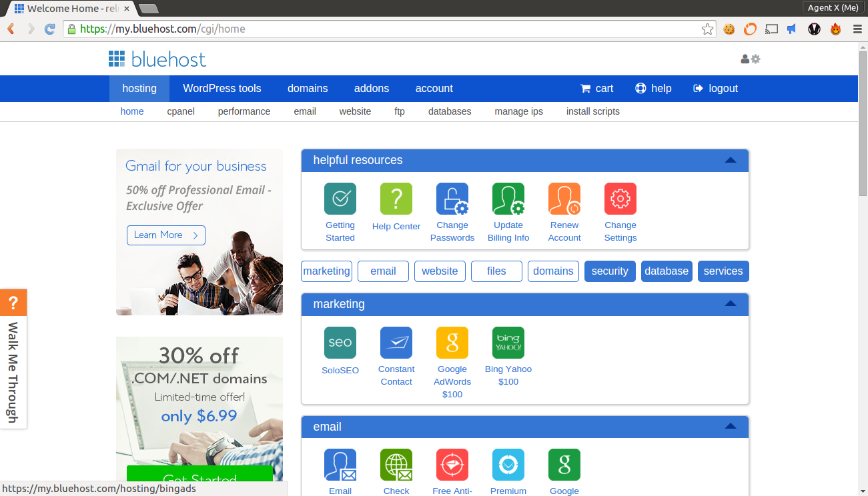Open the Constant Contact icon

coord(396,343)
